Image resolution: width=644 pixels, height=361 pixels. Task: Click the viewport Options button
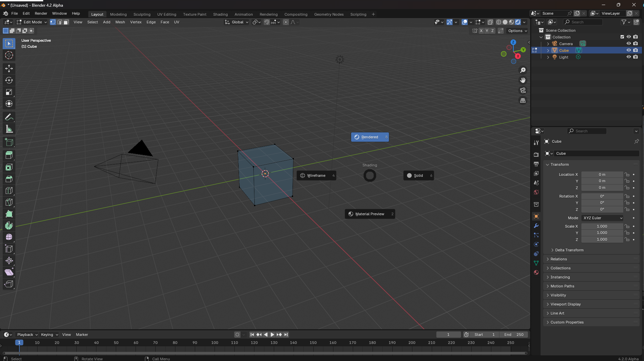coord(517,31)
